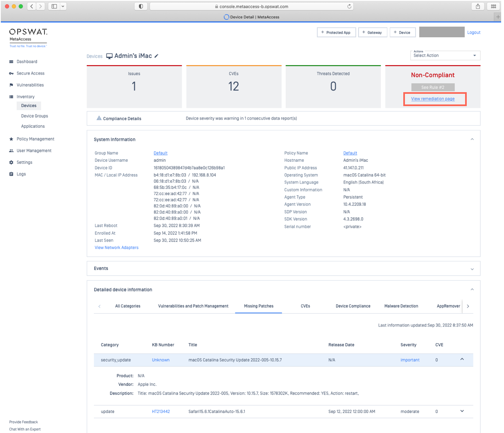Viewport: 504px width, 433px height.
Task: Open the Default group name link
Action: 160,153
